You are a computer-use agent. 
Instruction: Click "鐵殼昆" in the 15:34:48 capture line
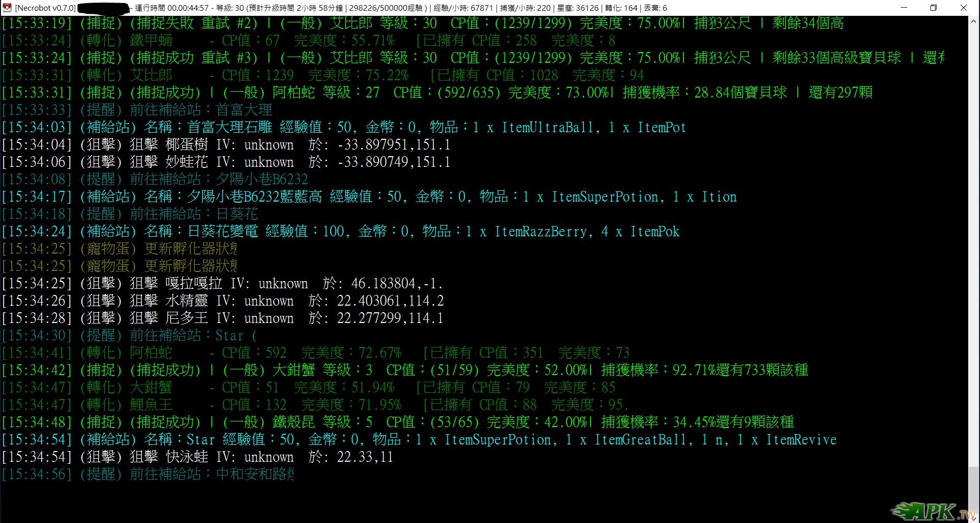coord(293,422)
